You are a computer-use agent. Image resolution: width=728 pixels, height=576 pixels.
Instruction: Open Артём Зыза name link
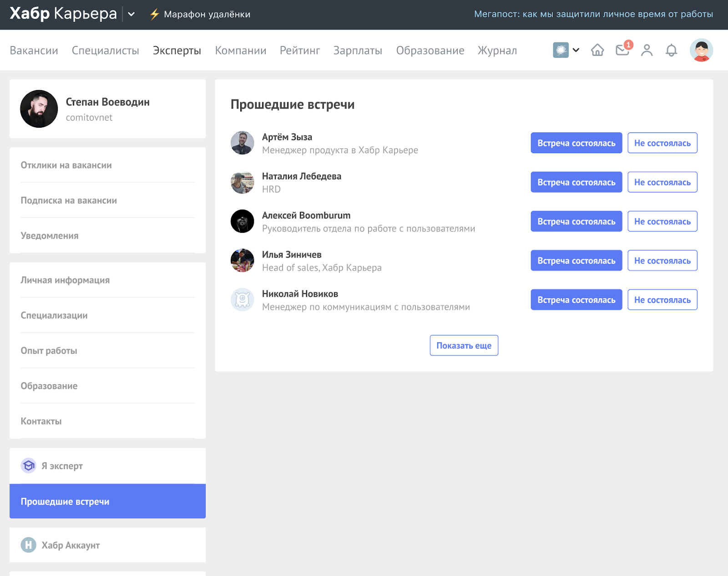[x=287, y=137]
